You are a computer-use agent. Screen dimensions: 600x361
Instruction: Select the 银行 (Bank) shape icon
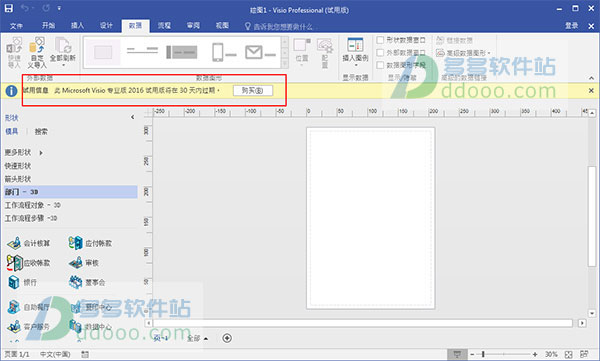click(14, 283)
